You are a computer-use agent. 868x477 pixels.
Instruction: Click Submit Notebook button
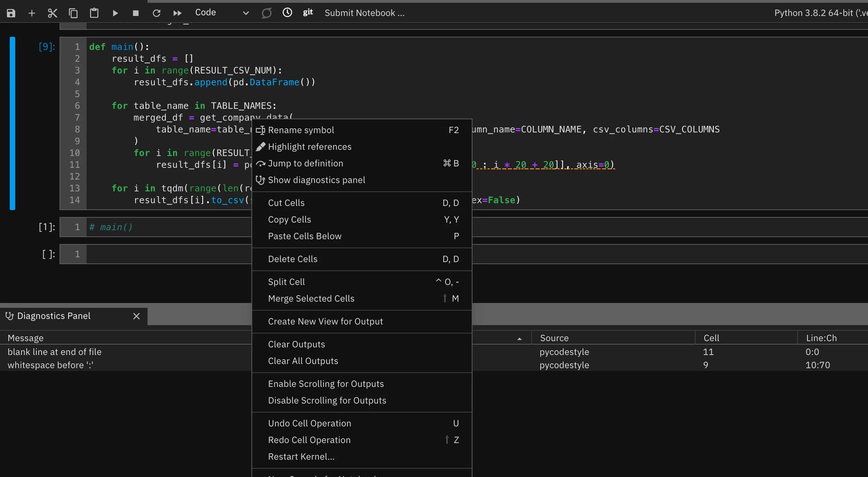pos(364,13)
